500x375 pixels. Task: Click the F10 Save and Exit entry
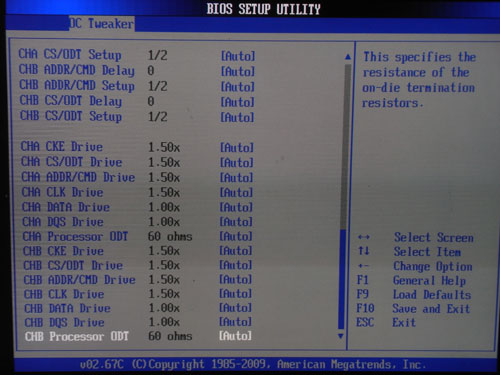[x=413, y=309]
